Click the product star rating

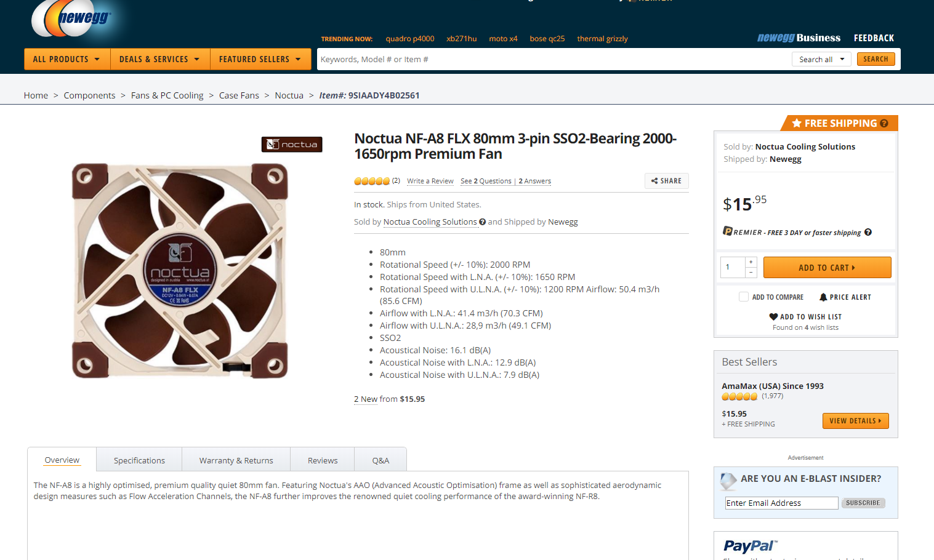point(372,181)
